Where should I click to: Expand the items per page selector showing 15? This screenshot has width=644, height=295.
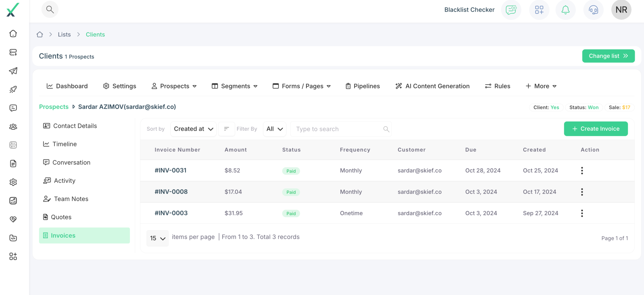[x=157, y=238]
